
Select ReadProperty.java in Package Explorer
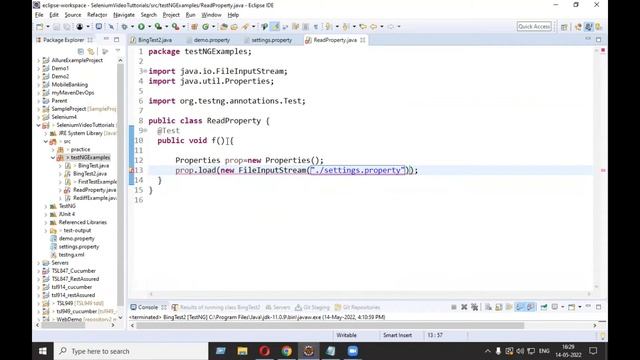coord(94,190)
